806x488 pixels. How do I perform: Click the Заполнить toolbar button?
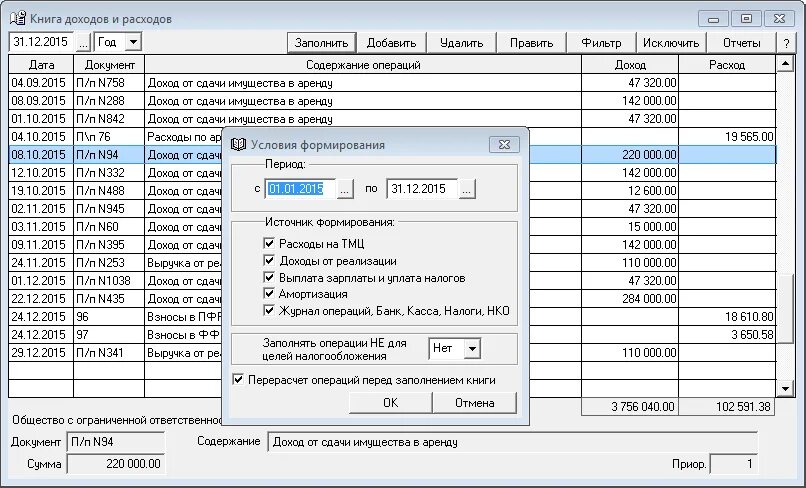tap(321, 43)
